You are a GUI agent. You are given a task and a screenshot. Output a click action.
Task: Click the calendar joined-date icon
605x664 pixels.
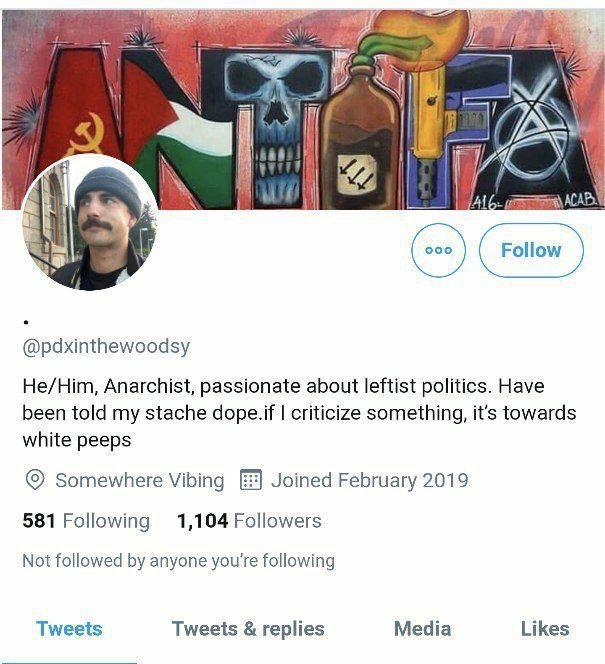[x=251, y=480]
